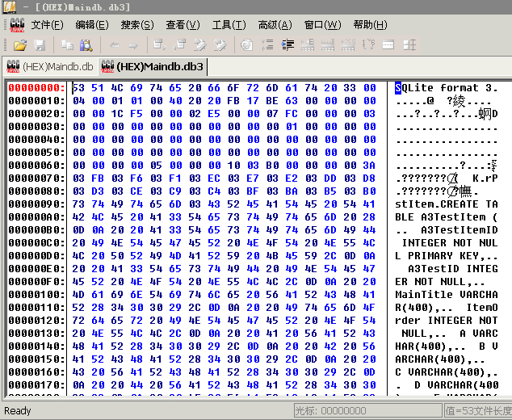Click hex byte FB in row 00000010
Screen dimensions: 512x420
[x=233, y=101]
